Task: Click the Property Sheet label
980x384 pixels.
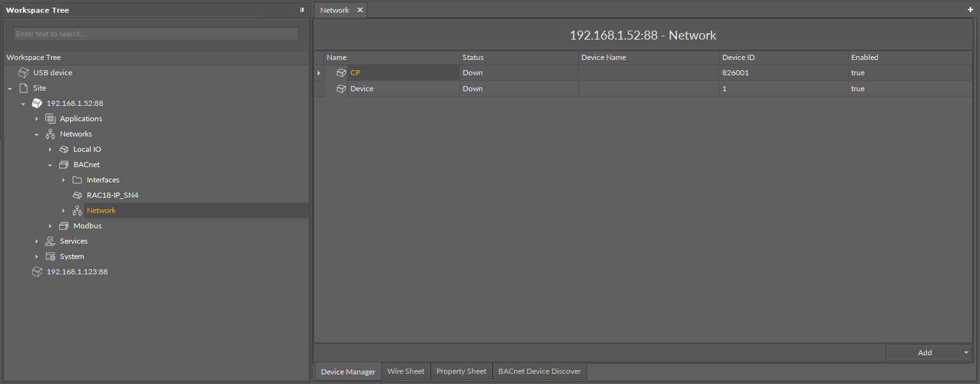Action: pyautogui.click(x=461, y=371)
